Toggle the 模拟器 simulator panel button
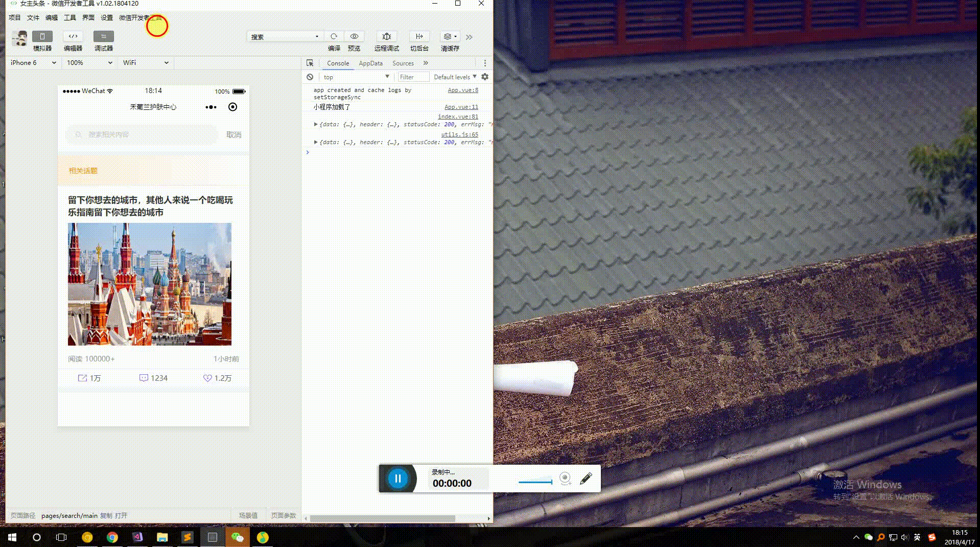The width and height of the screenshot is (980, 547). (x=42, y=36)
